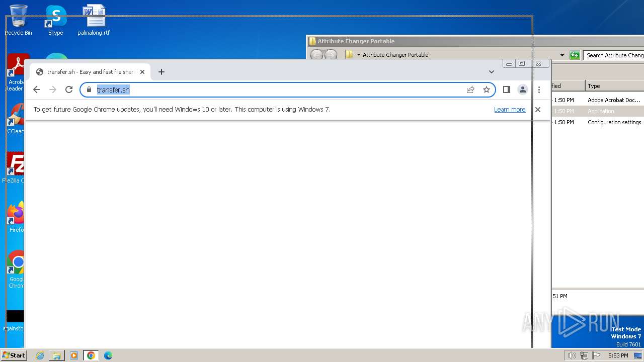The height and width of the screenshot is (362, 644).
Task: Open Google Chrome desktop shortcut
Action: [16, 269]
